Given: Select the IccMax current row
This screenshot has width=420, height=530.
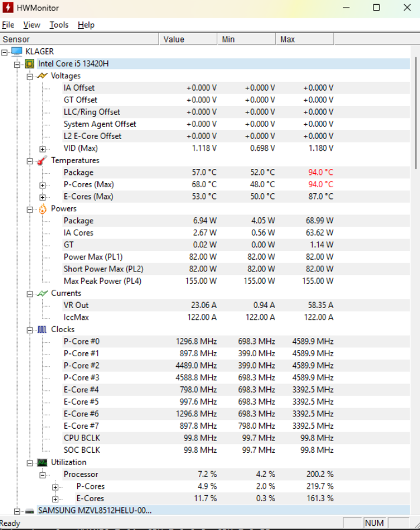Looking at the screenshot, I should coord(236,317).
